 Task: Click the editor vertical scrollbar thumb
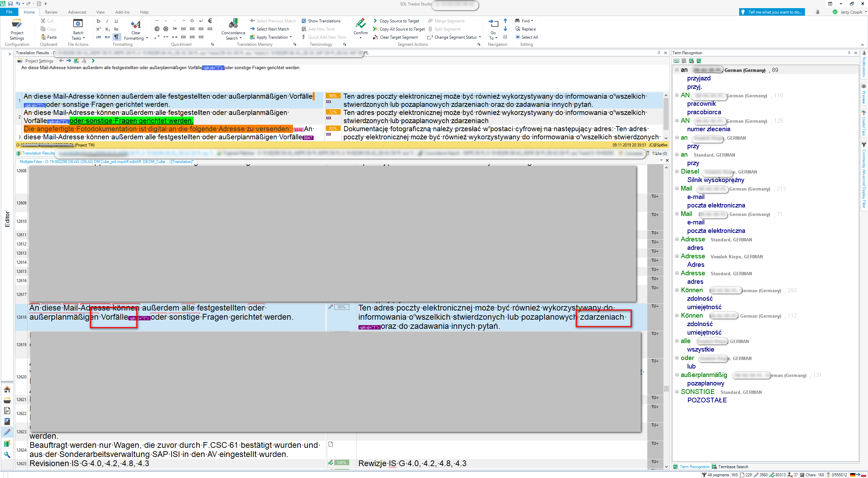point(666,389)
